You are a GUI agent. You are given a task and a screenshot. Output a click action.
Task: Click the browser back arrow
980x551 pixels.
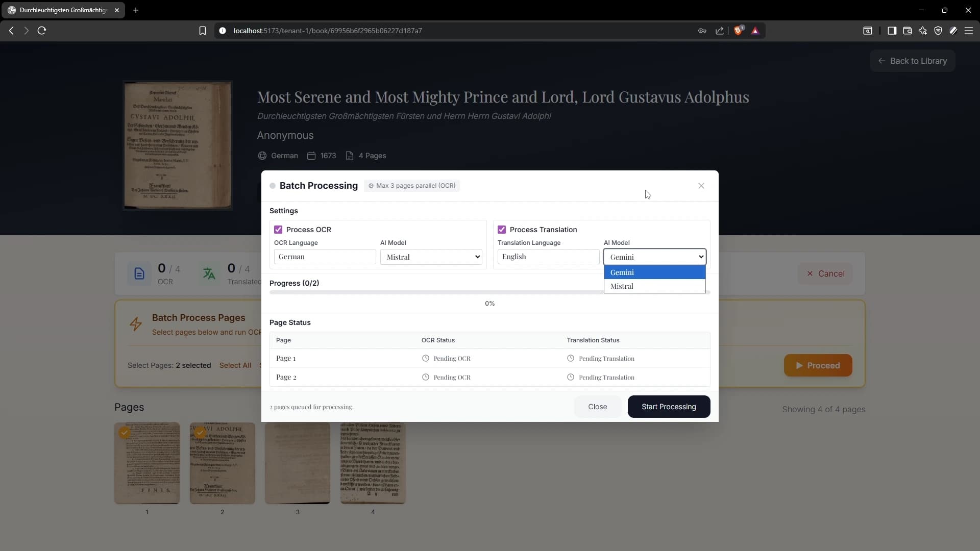[11, 31]
